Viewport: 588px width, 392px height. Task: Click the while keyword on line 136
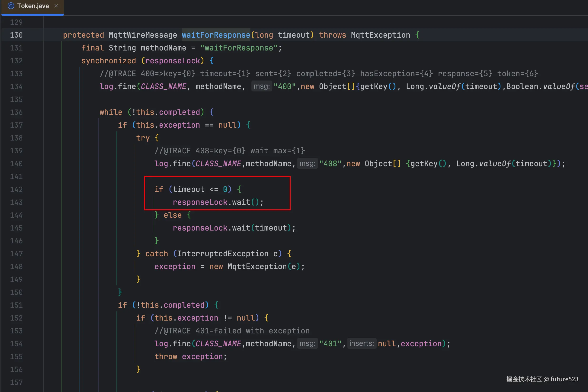click(111, 112)
